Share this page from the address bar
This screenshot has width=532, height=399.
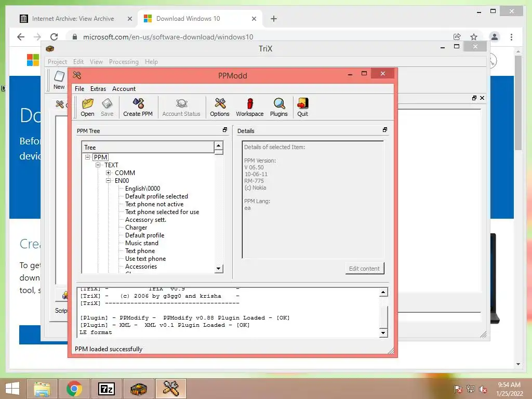[x=457, y=37]
